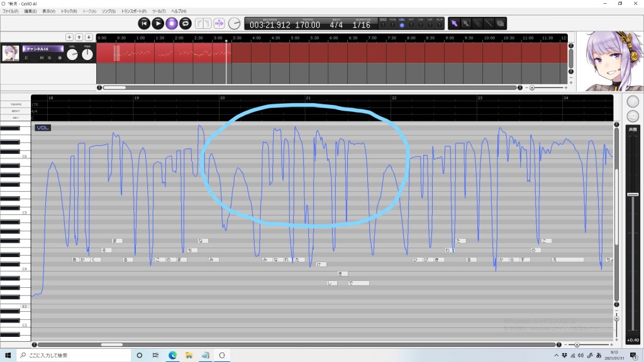Click the rewind to start button

144,24
